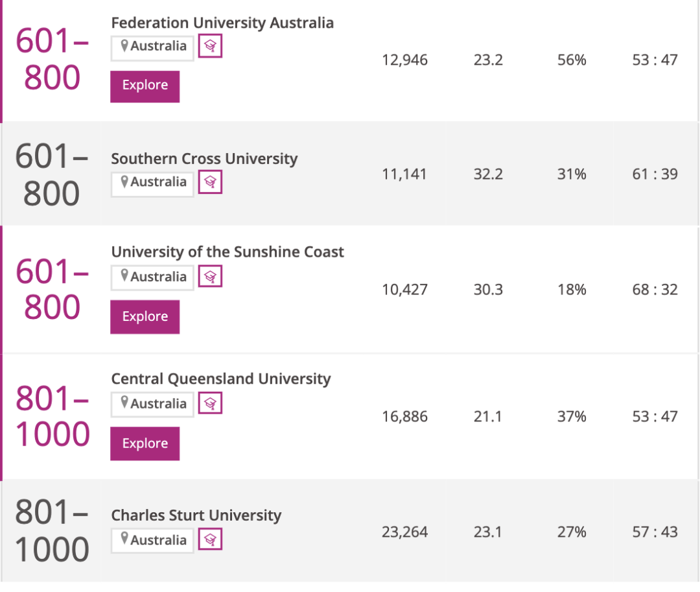Open Central Queensland University page link
Viewport: 700px width, 592px height.
pyautogui.click(x=220, y=379)
